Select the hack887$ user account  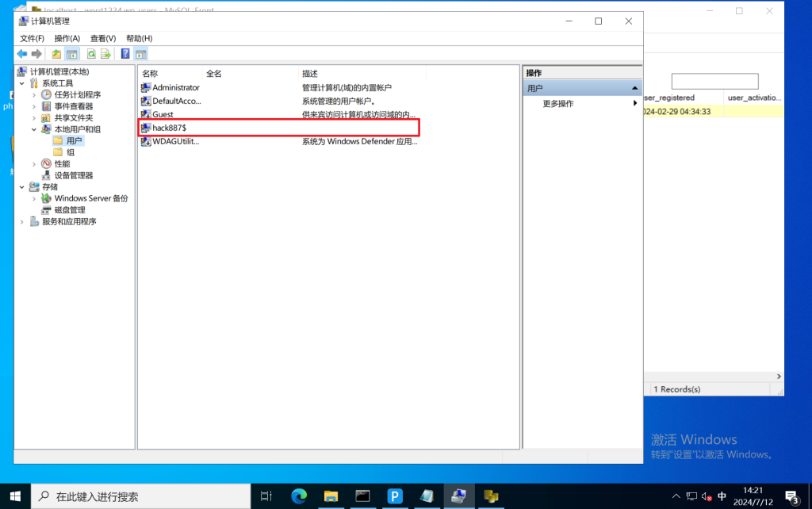(x=169, y=127)
